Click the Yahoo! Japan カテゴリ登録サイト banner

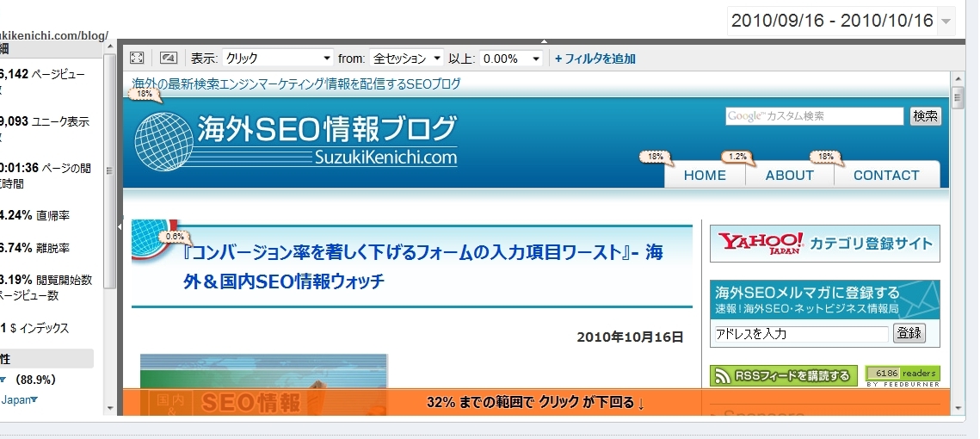coord(825,244)
